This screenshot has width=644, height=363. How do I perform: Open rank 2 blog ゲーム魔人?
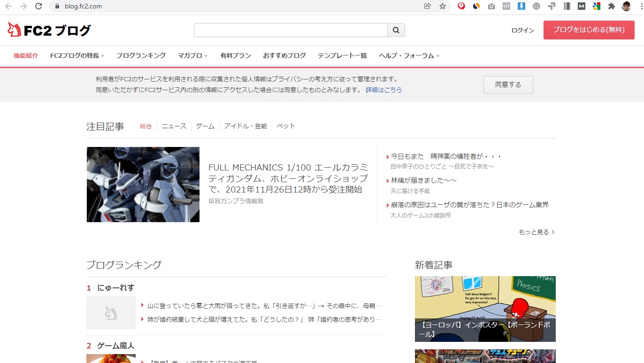(115, 346)
